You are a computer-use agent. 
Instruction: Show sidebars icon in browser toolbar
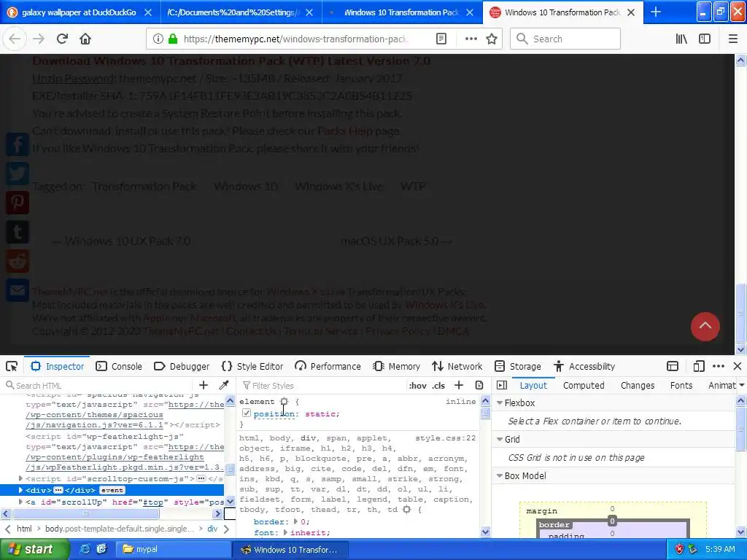click(x=705, y=39)
